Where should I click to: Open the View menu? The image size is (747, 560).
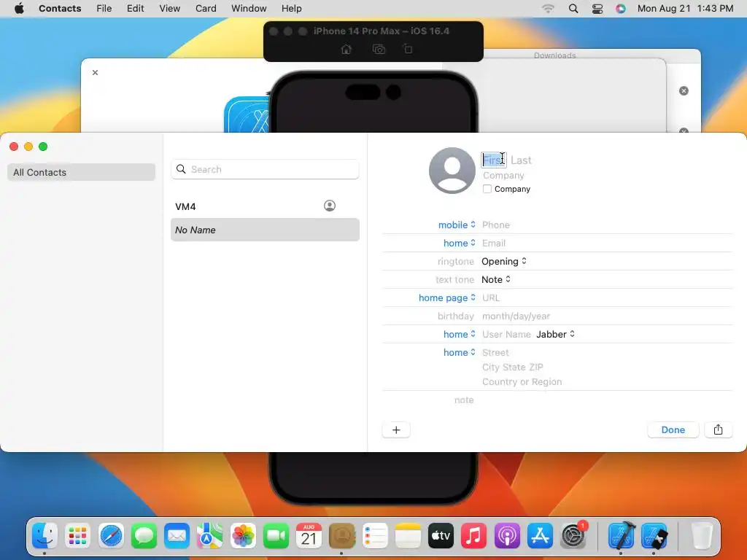coord(169,9)
